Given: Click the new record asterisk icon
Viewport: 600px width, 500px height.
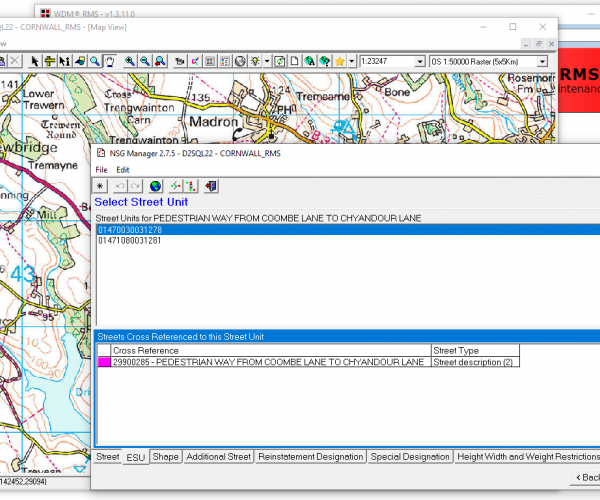Looking at the screenshot, I should tap(100, 186).
